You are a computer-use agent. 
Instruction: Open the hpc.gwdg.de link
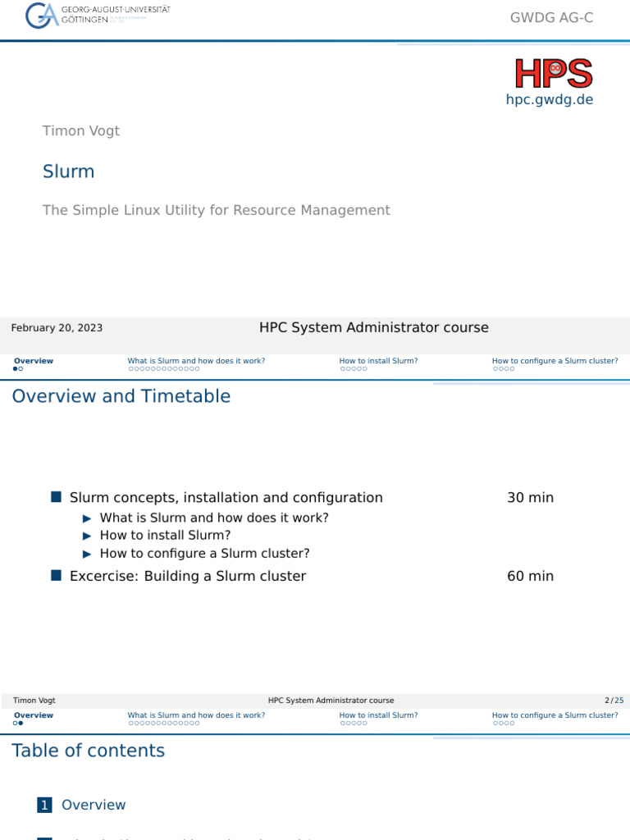coord(549,100)
